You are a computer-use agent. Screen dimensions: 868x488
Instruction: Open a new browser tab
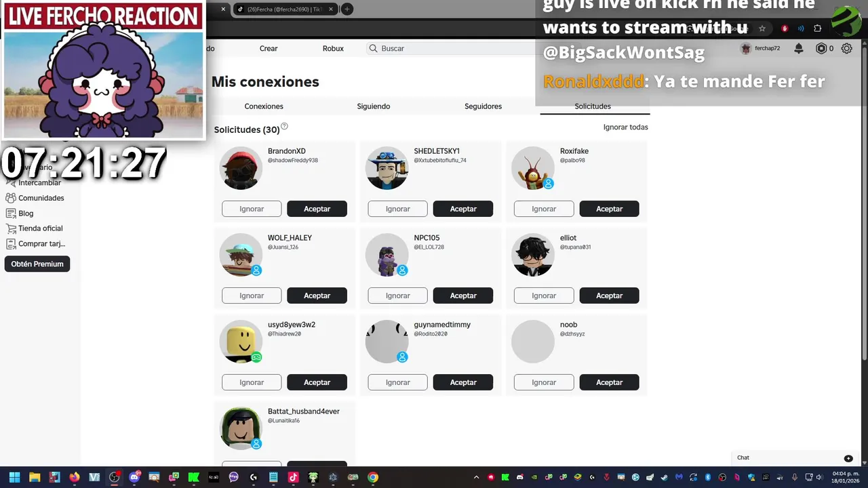pyautogui.click(x=347, y=9)
